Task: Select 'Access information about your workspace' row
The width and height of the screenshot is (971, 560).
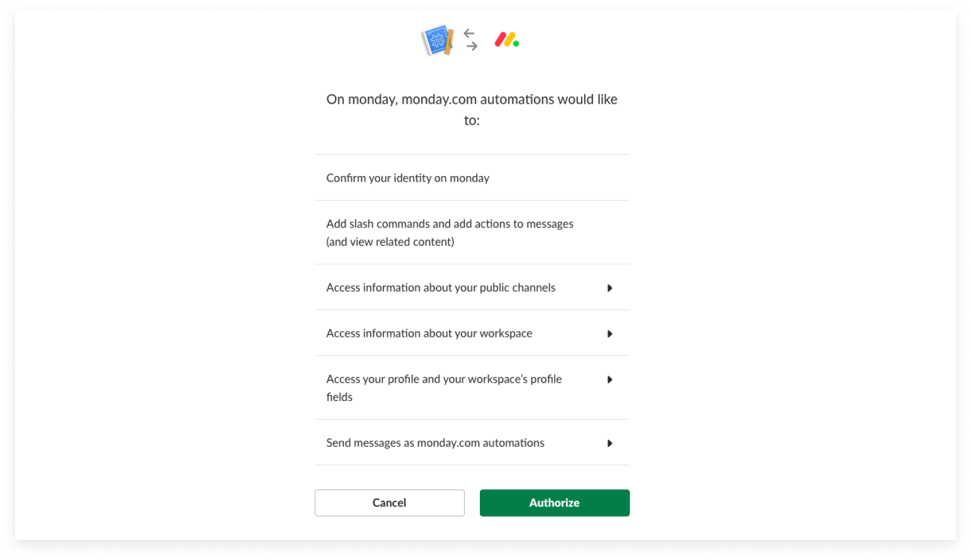Action: pyautogui.click(x=472, y=333)
